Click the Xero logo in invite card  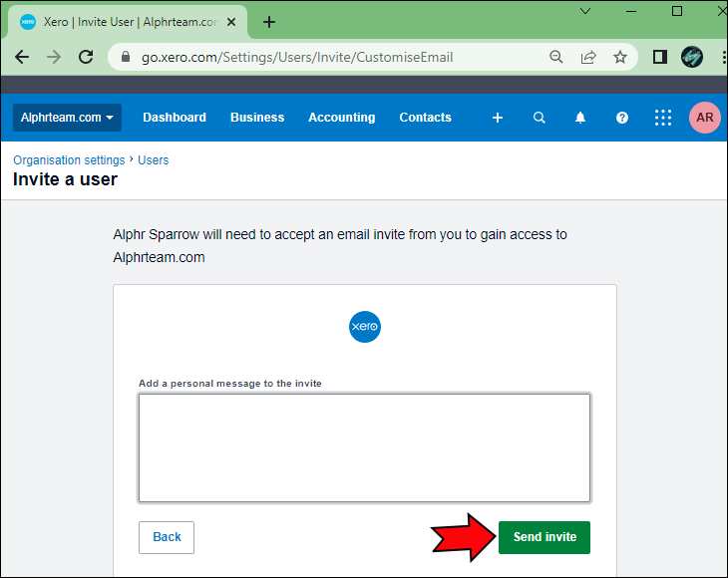coord(365,327)
